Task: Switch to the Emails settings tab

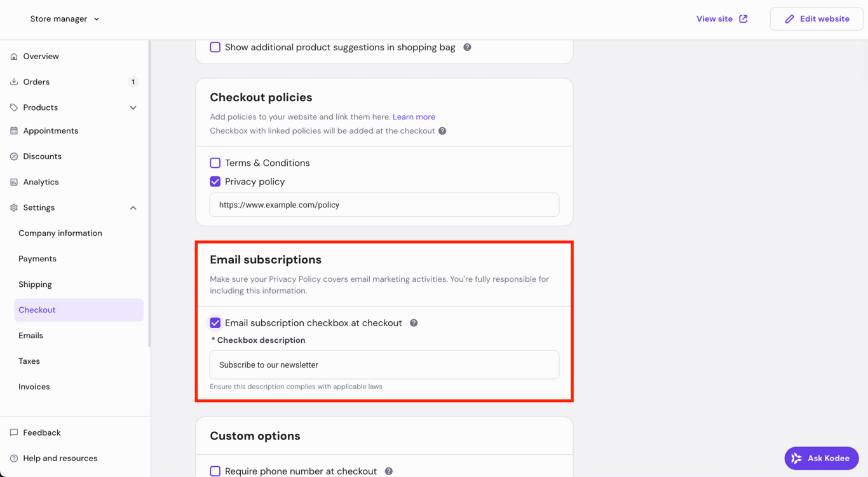Action: [31, 335]
